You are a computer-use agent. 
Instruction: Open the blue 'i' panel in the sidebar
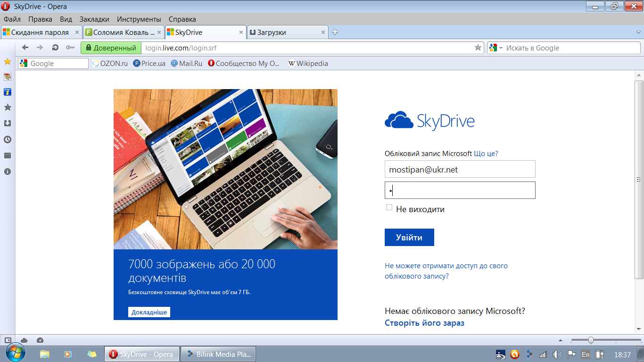8,92
